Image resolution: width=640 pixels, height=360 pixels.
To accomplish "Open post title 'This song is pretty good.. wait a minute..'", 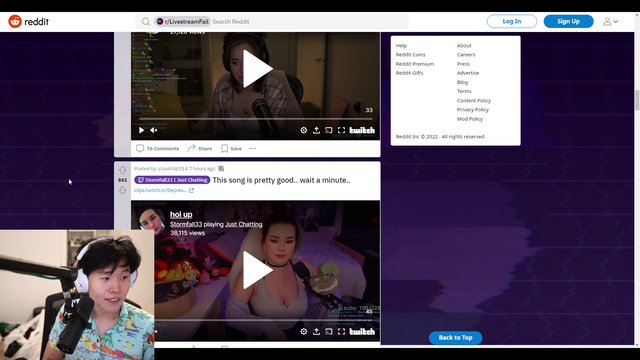I will (281, 180).
